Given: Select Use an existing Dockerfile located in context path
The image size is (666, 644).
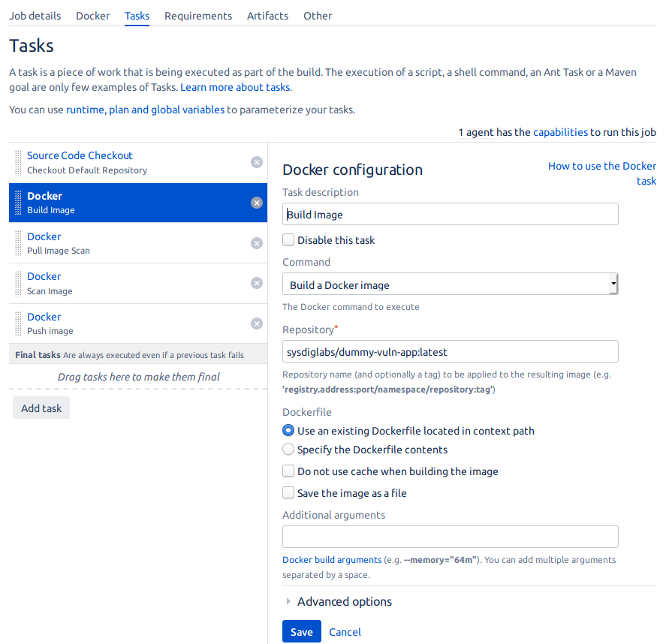Looking at the screenshot, I should click(288, 430).
